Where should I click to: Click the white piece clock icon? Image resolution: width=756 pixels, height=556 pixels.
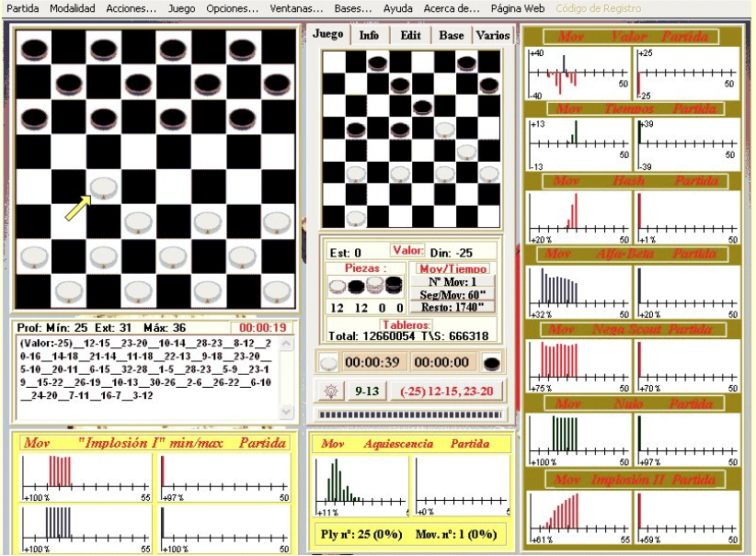328,363
